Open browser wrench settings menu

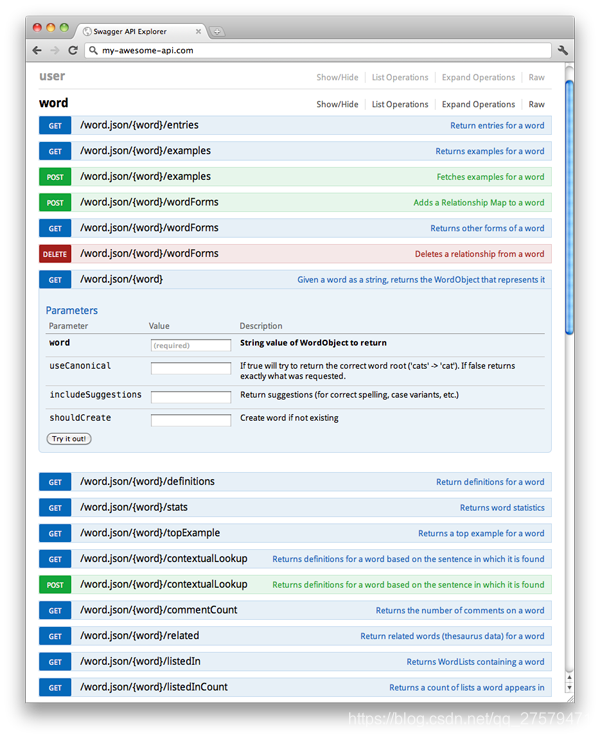tap(563, 50)
